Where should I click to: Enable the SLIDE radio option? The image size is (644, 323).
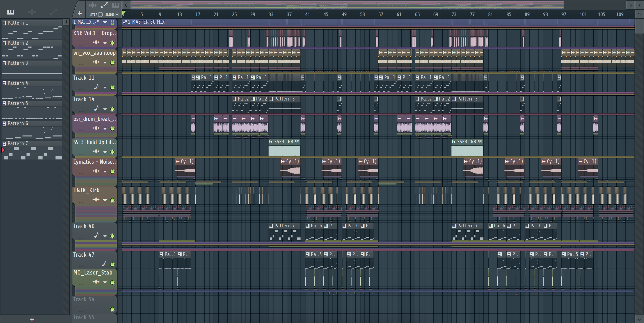[117, 15]
